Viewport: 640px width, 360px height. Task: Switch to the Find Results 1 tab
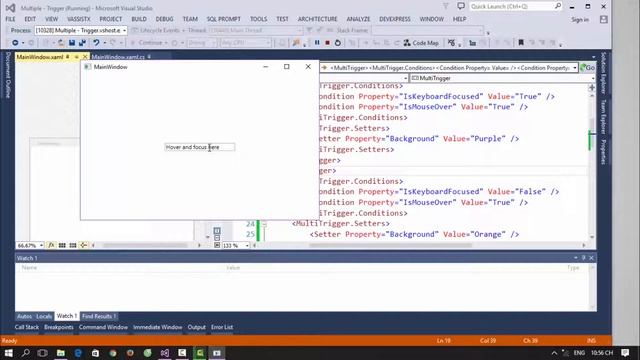click(x=99, y=316)
